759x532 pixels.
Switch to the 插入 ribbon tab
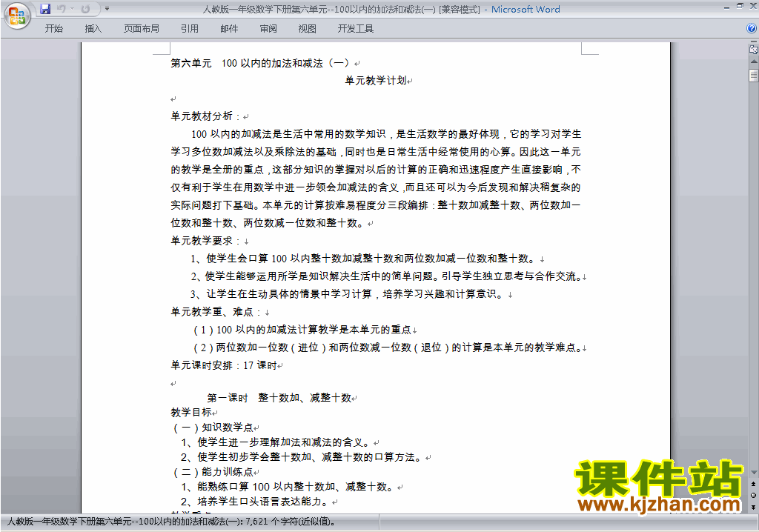(93, 29)
